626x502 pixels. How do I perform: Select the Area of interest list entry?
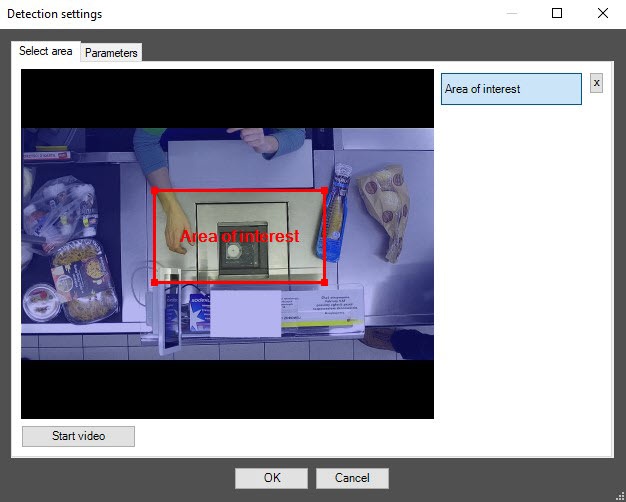click(x=511, y=89)
